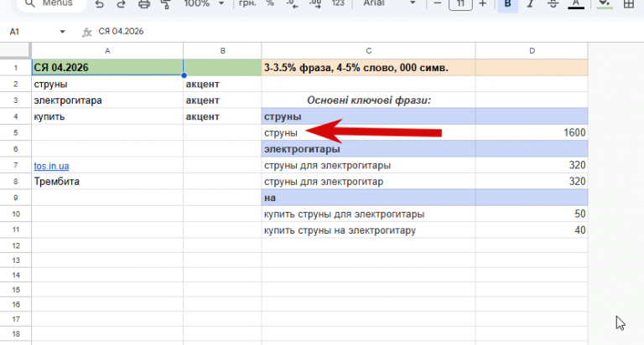Select купить струны на электрогитару cell
Viewport: 644px width, 345px height.
[x=368, y=230]
